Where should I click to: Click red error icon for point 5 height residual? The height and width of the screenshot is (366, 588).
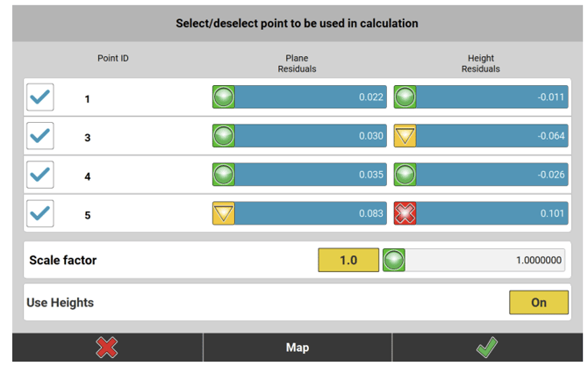point(405,213)
